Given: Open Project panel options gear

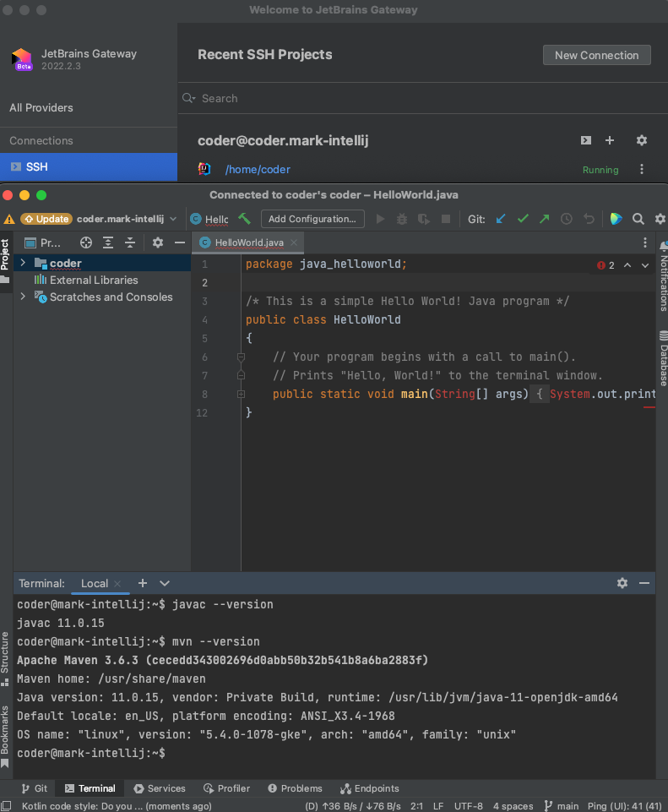Looking at the screenshot, I should point(158,243).
